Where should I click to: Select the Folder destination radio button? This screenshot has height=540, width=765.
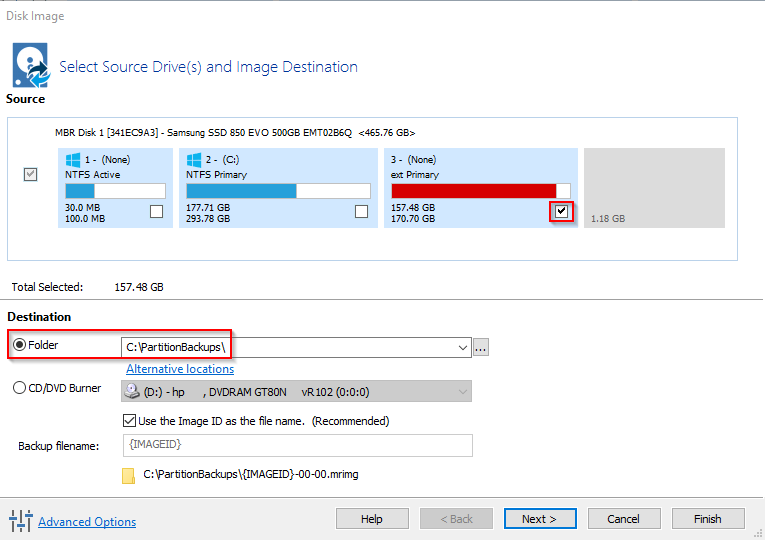coord(20,347)
